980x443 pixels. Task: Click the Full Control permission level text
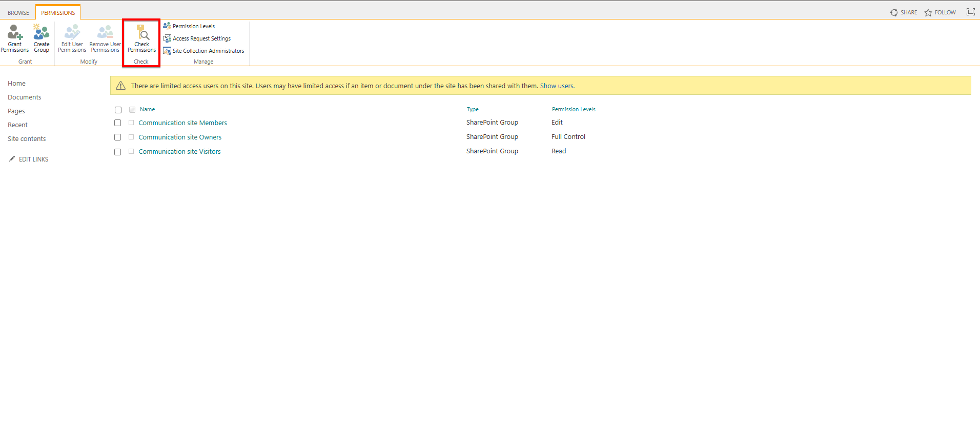click(568, 137)
